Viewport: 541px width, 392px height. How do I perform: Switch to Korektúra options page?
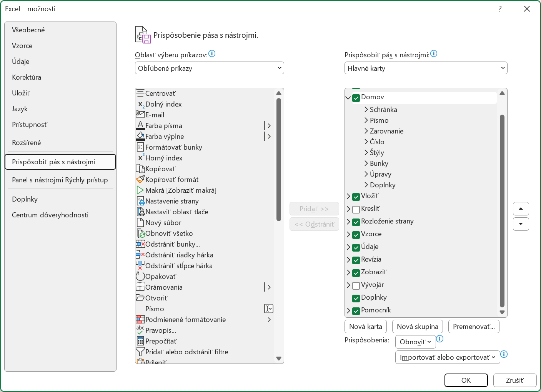tap(60, 77)
